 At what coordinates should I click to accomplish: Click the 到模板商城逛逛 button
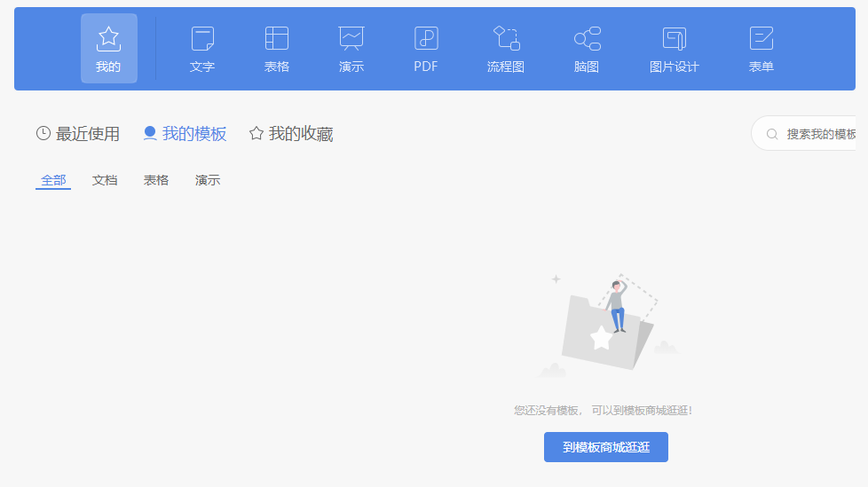point(605,447)
